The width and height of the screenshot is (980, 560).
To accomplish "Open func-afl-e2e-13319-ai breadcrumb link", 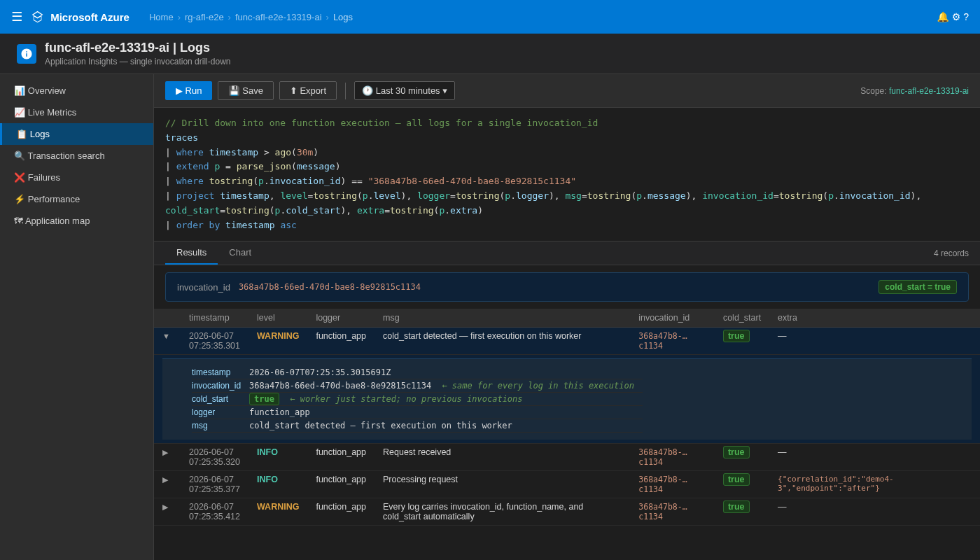I will [279, 17].
